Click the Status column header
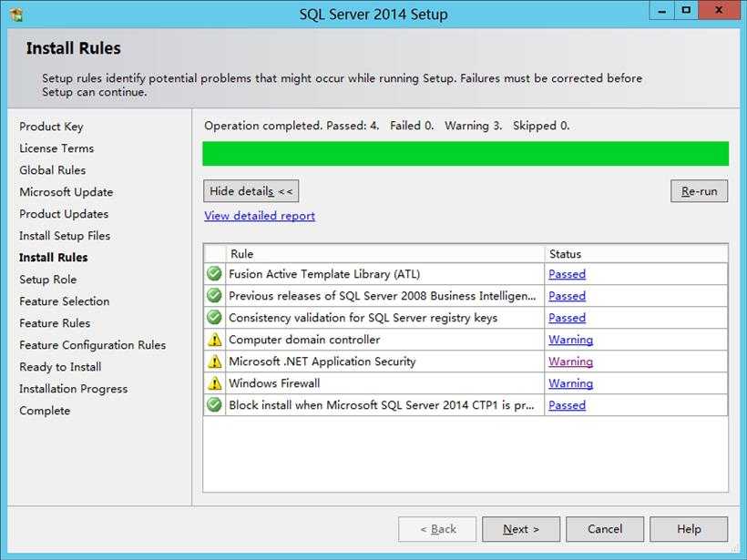 [x=636, y=254]
